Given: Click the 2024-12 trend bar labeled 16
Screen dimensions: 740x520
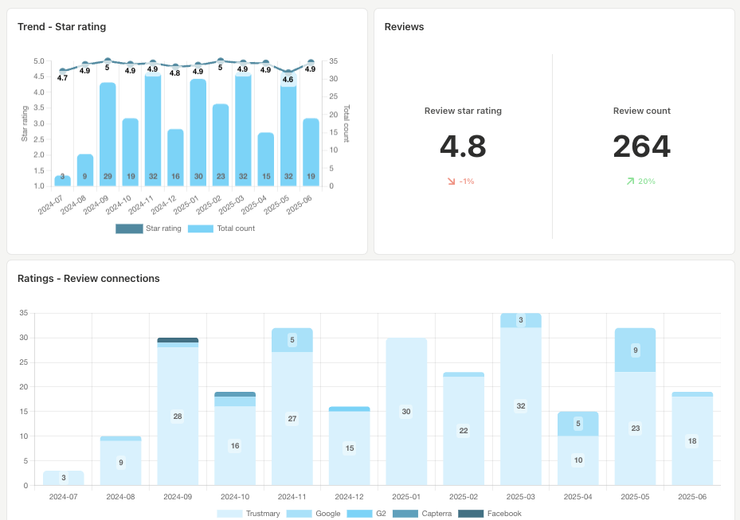Looking at the screenshot, I should click(x=176, y=158).
